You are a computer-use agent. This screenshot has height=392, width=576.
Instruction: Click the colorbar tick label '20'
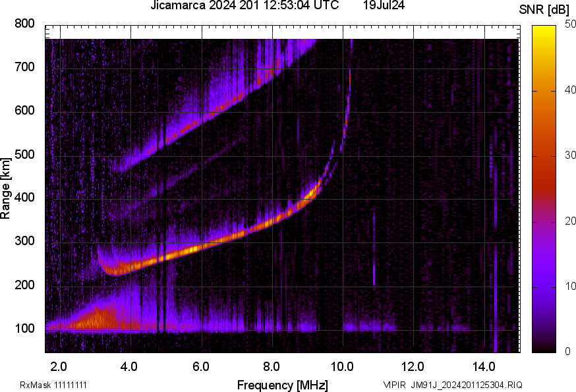pos(570,221)
